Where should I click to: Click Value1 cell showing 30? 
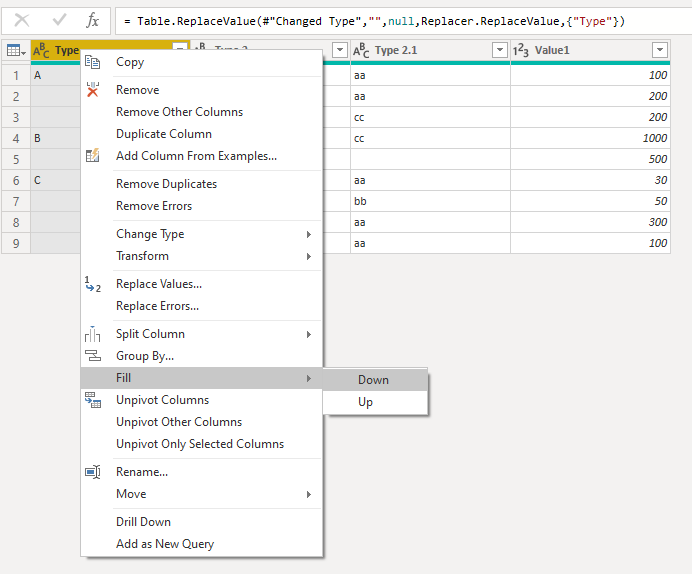[x=590, y=180]
